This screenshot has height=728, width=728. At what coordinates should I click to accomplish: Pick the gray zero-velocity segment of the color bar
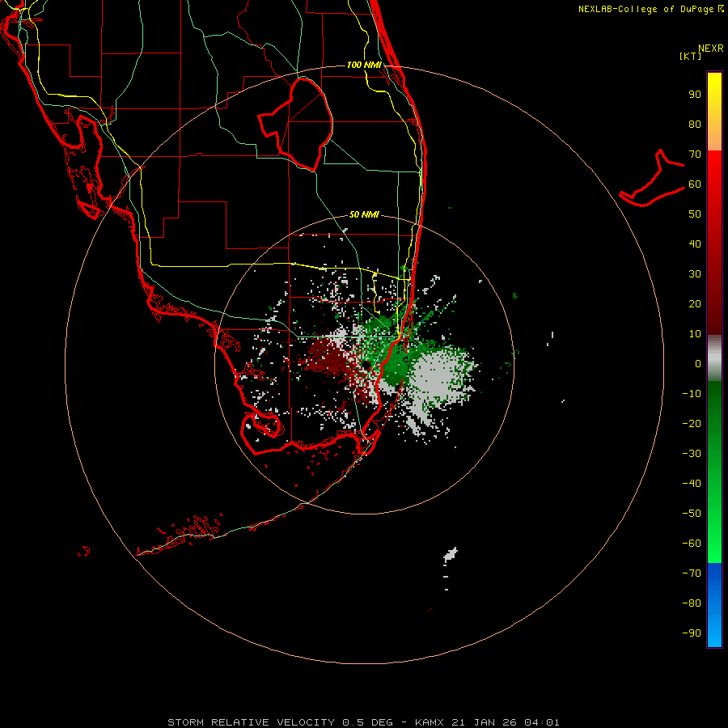click(x=714, y=358)
